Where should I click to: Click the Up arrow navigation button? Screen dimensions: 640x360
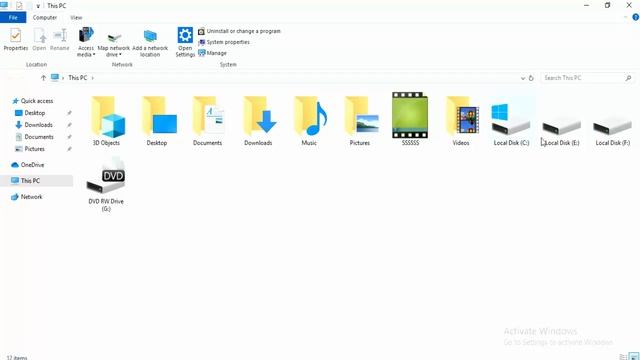pos(43,78)
